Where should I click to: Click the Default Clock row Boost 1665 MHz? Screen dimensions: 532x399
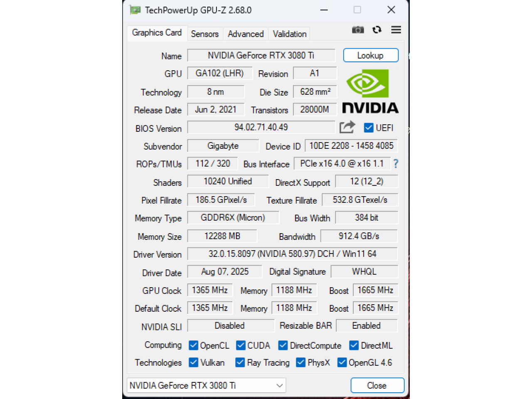pyautogui.click(x=375, y=308)
